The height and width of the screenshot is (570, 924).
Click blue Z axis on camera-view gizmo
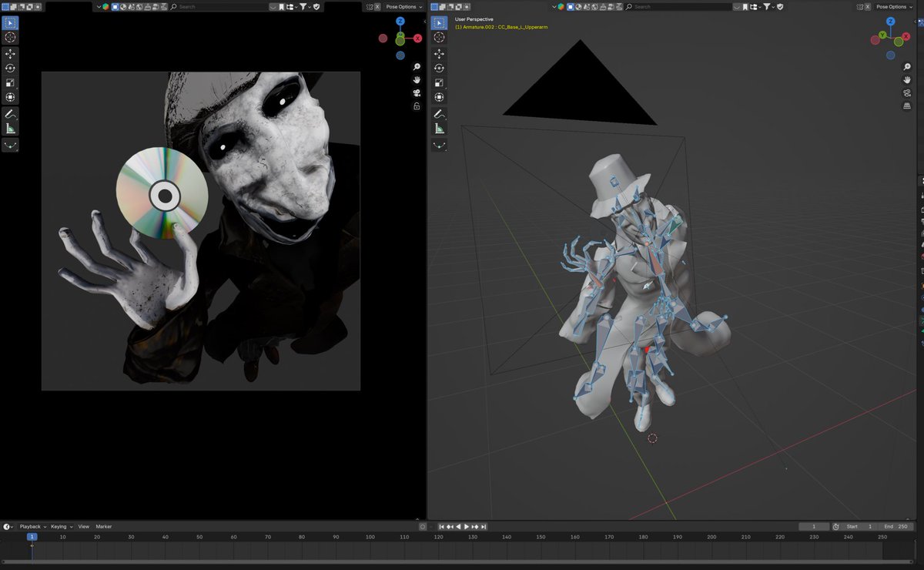coord(400,22)
